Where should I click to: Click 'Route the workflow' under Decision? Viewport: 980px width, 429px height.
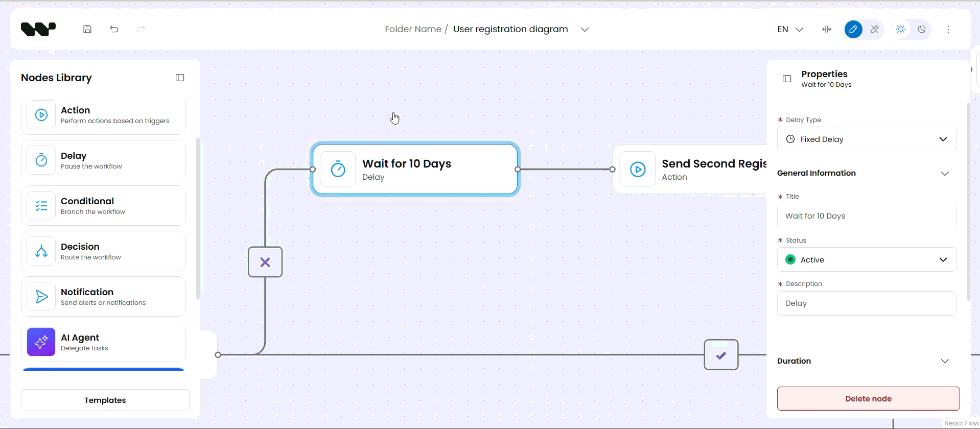[91, 257]
